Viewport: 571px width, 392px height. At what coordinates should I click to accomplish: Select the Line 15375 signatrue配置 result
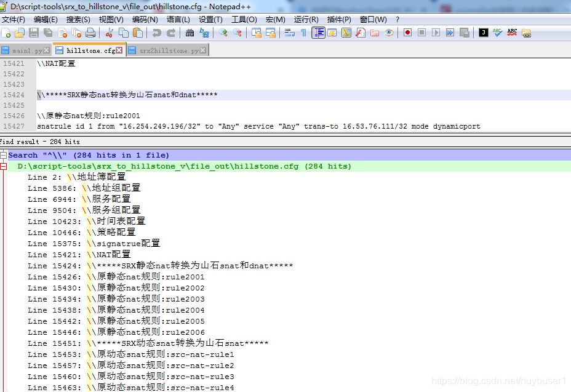(x=94, y=243)
